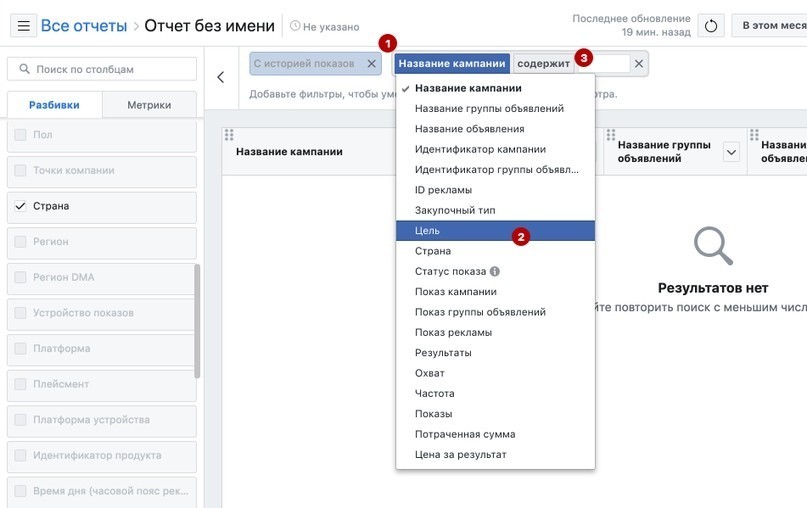Choose 'Закупочный тип' option

[x=495, y=211]
